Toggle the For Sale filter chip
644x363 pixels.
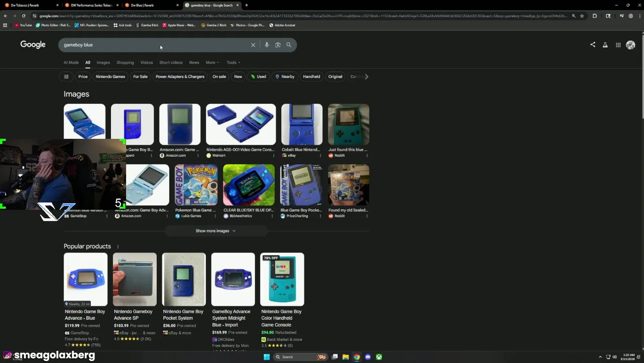[x=140, y=77]
